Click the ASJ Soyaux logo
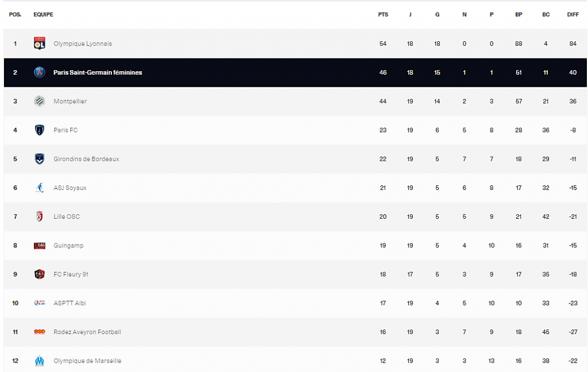The height and width of the screenshot is (372, 588). coord(40,188)
